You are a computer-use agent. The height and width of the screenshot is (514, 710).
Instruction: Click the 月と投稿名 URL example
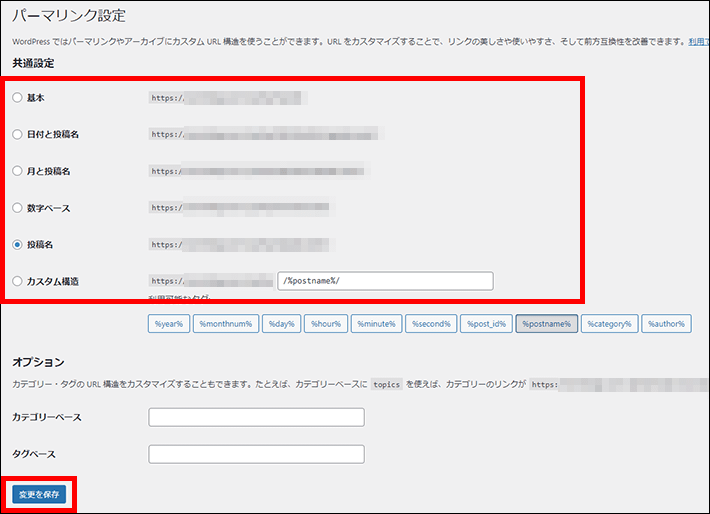[x=259, y=171]
